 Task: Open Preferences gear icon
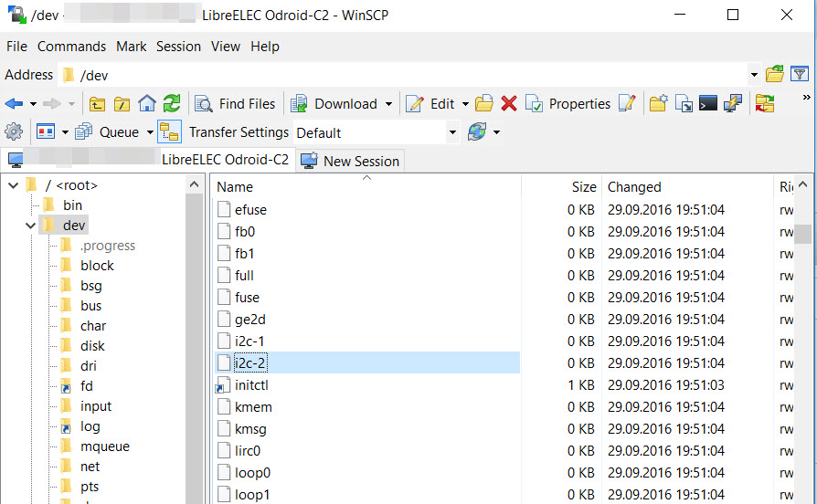point(14,132)
